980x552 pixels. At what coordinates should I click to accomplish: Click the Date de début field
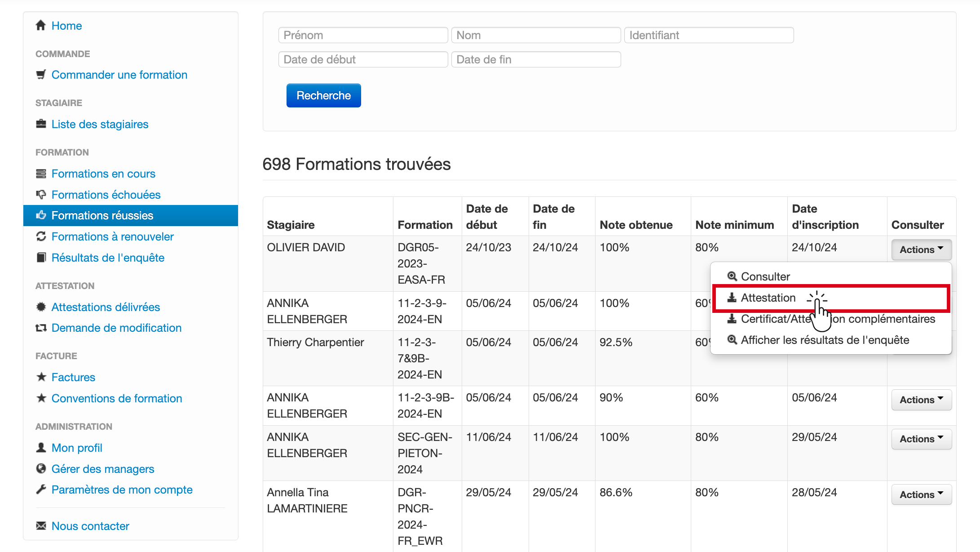363,59
